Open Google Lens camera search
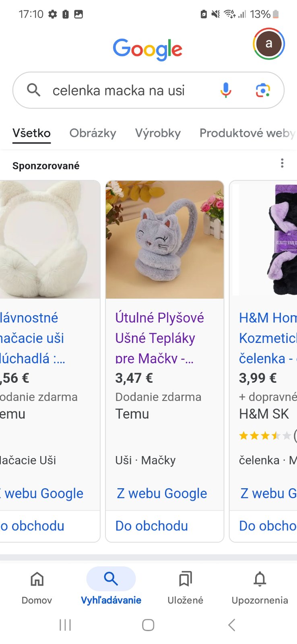Screen dimensions: 297x644 263,90
